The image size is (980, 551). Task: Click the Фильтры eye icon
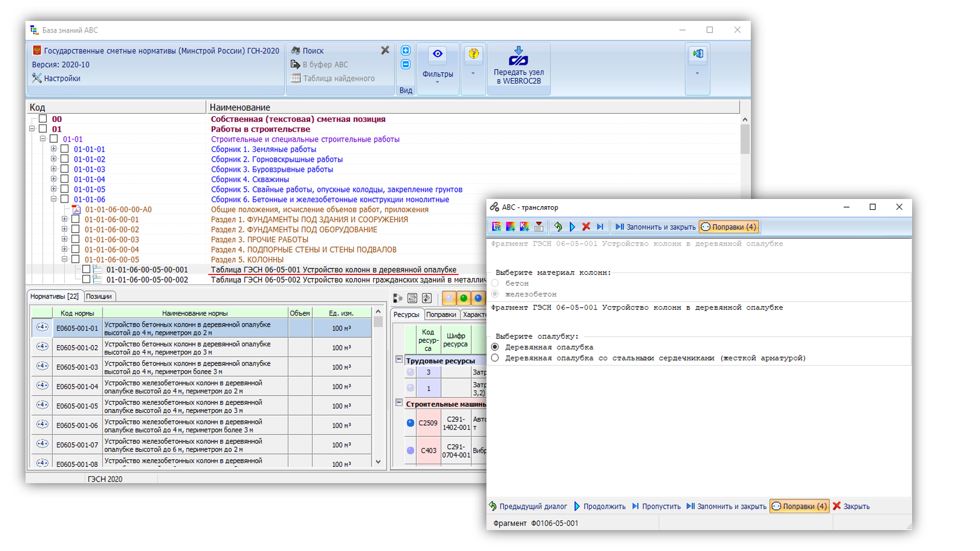437,54
